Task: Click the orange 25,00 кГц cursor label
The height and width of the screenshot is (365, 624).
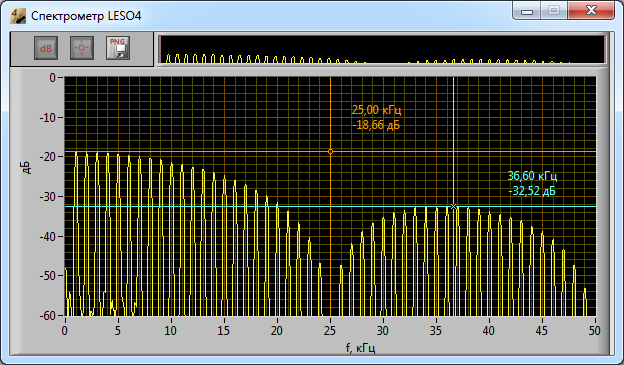Action: [376, 117]
